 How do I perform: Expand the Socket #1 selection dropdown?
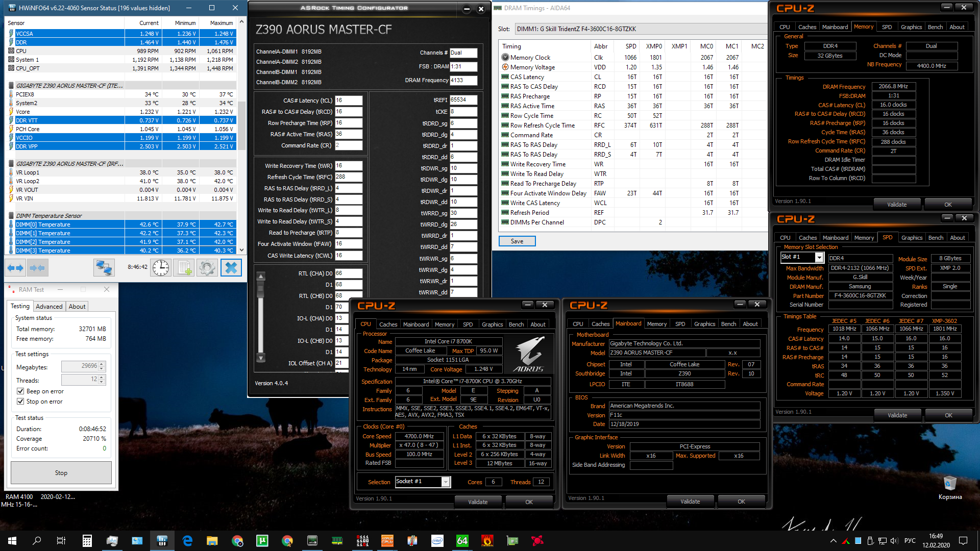pyautogui.click(x=446, y=482)
